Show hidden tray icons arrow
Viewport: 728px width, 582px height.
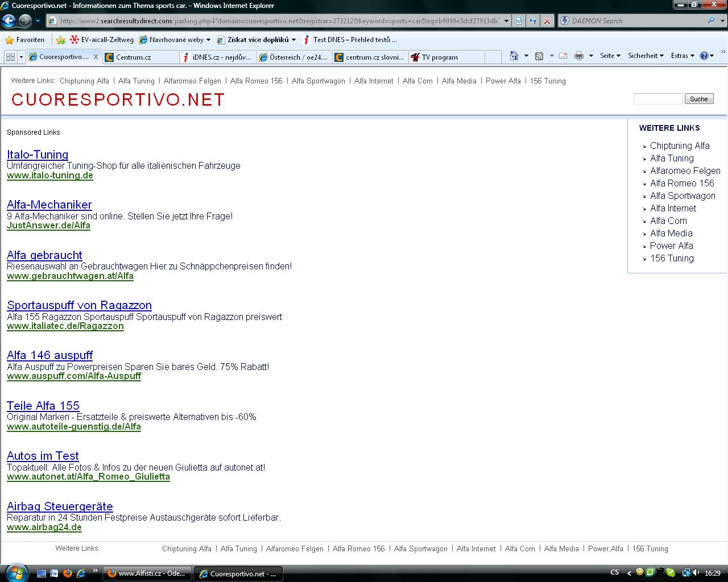coord(629,573)
